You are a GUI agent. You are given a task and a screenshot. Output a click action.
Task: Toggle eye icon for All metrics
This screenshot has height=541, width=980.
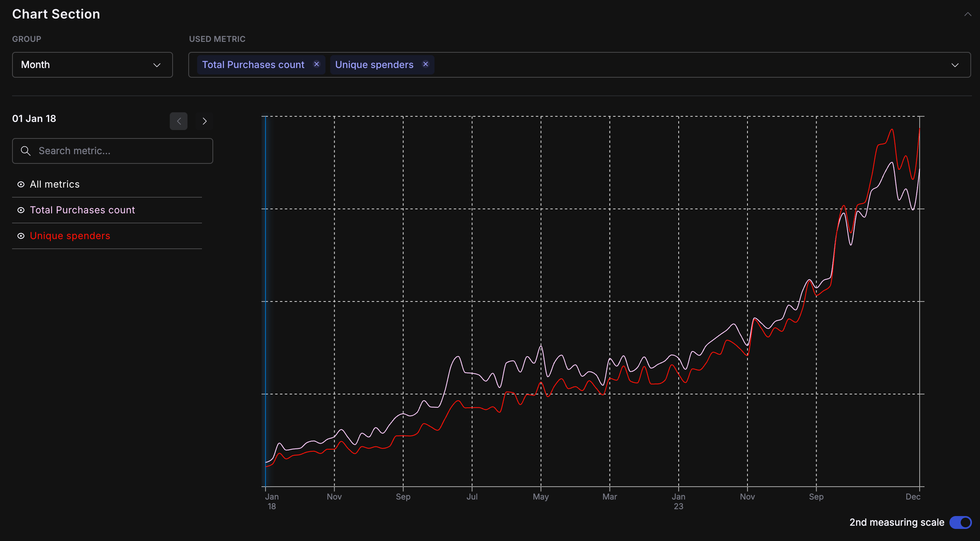[x=21, y=184]
